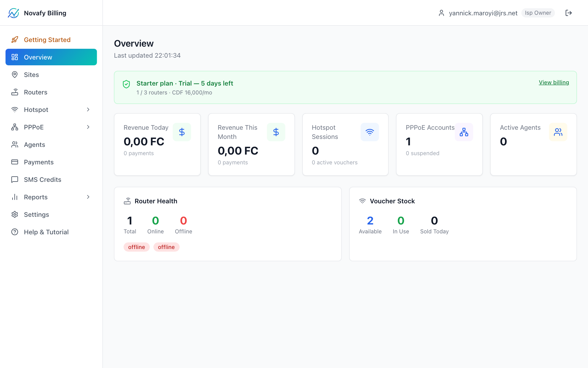Click the Total routers count
The height and width of the screenshot is (368, 588).
click(130, 220)
